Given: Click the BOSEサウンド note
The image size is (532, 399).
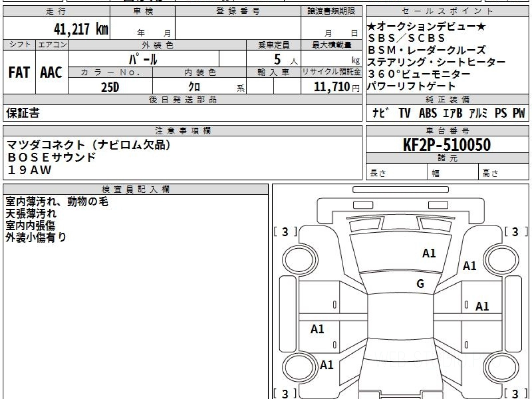Looking at the screenshot, I should point(51,157).
